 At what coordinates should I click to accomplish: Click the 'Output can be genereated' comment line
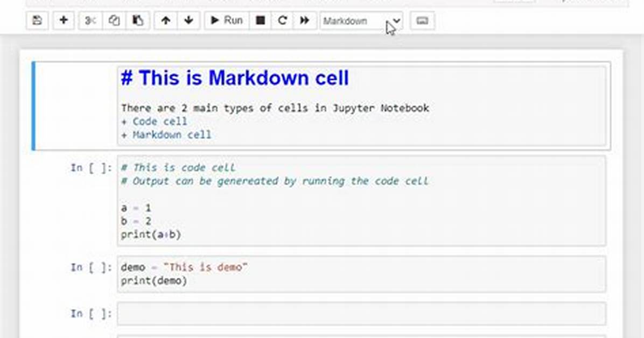(275, 181)
